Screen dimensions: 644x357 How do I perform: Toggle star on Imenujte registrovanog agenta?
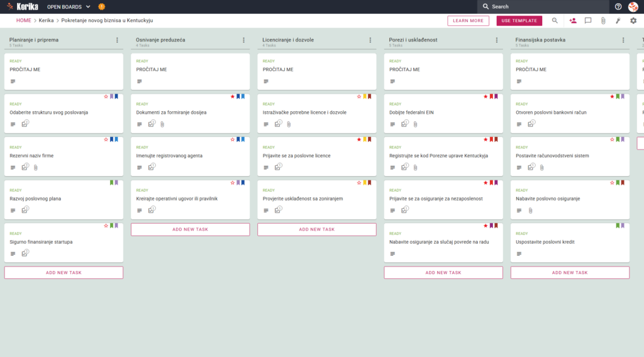(x=233, y=140)
